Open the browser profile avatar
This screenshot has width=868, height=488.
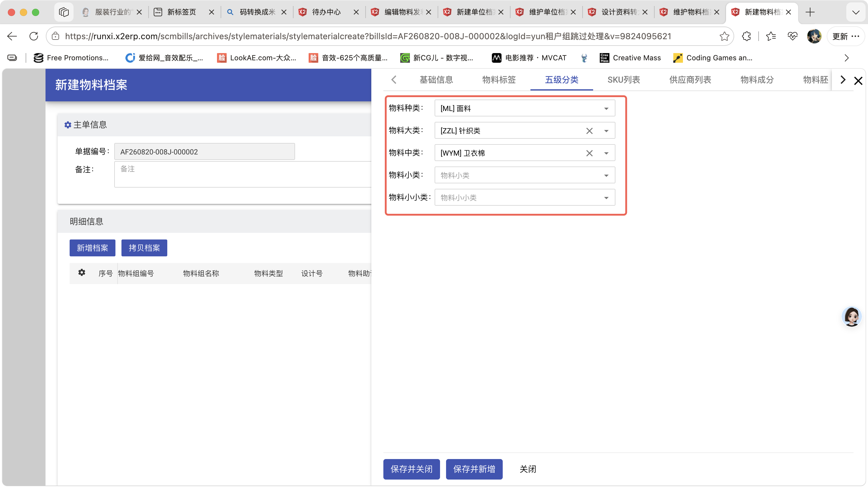coord(814,36)
